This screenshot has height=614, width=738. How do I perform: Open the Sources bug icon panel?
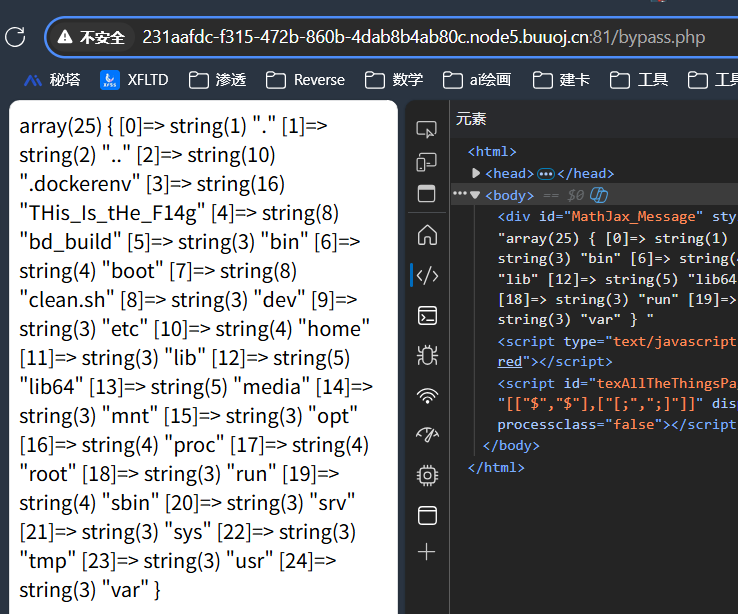coord(427,355)
